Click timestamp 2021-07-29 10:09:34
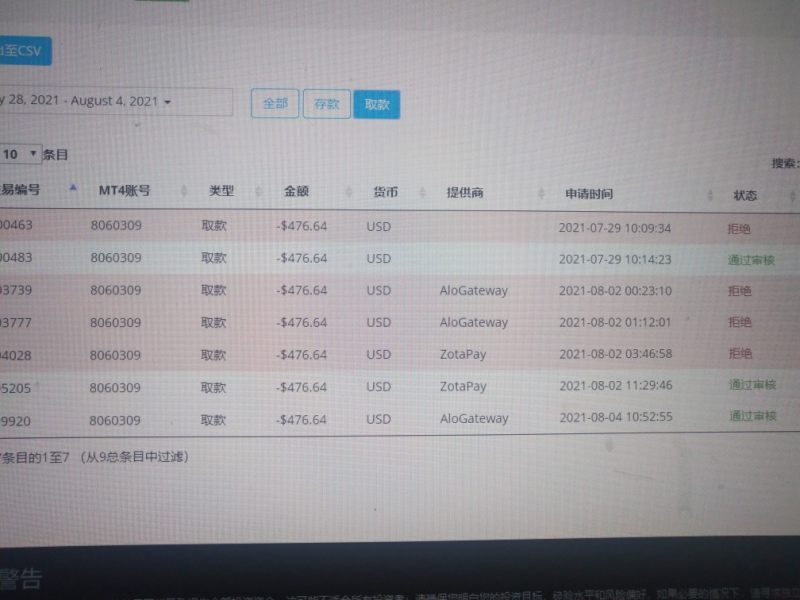 point(615,228)
